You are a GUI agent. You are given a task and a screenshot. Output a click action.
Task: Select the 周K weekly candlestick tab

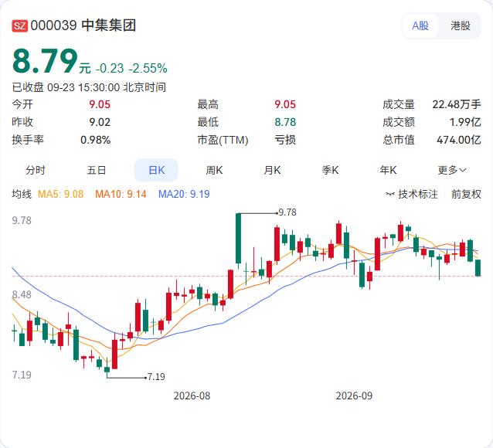[x=214, y=171]
